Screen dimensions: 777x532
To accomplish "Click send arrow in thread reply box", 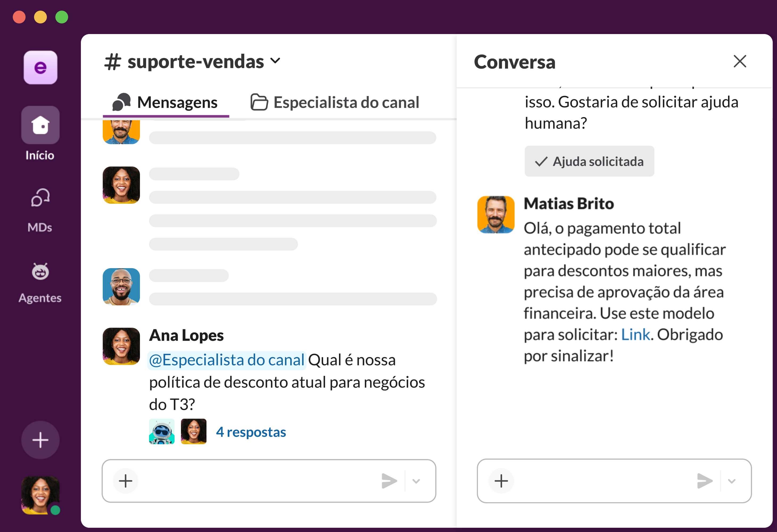I will point(704,481).
